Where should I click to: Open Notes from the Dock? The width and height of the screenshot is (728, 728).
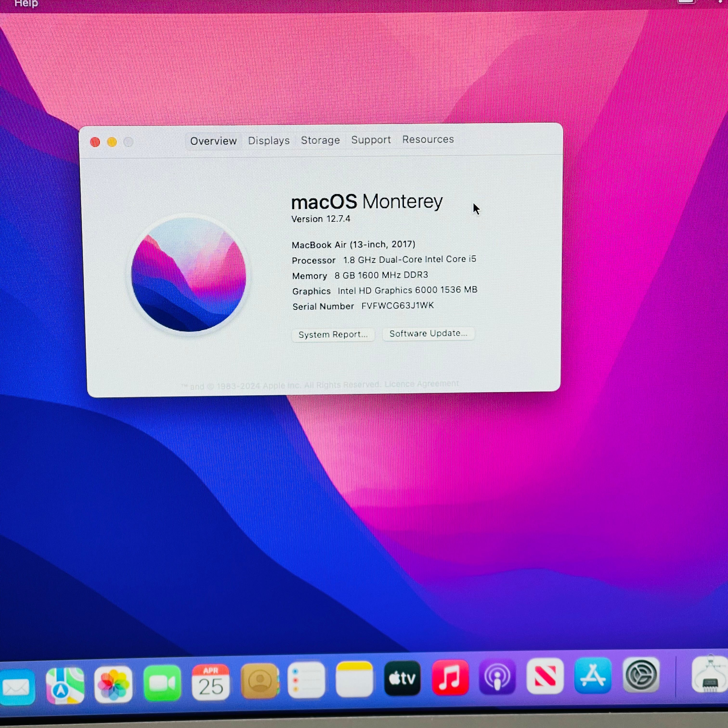point(354,679)
